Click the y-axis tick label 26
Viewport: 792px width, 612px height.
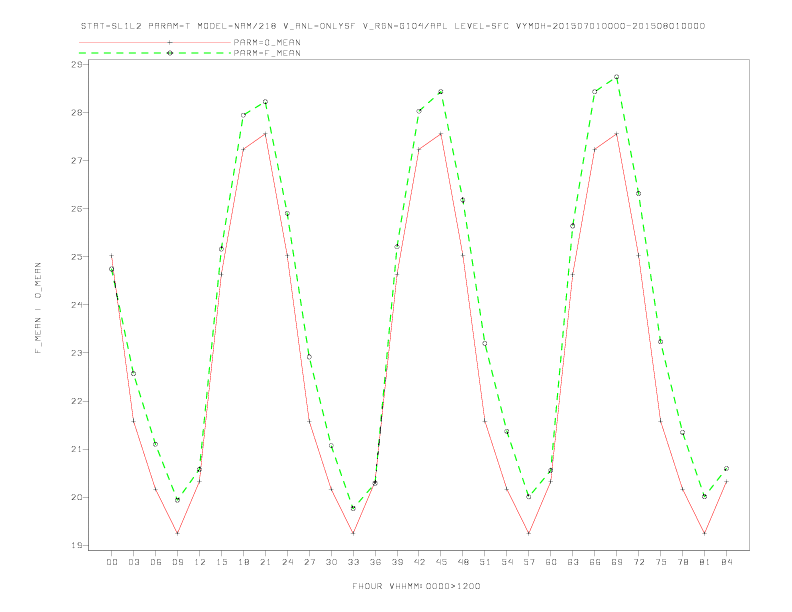[x=77, y=209]
